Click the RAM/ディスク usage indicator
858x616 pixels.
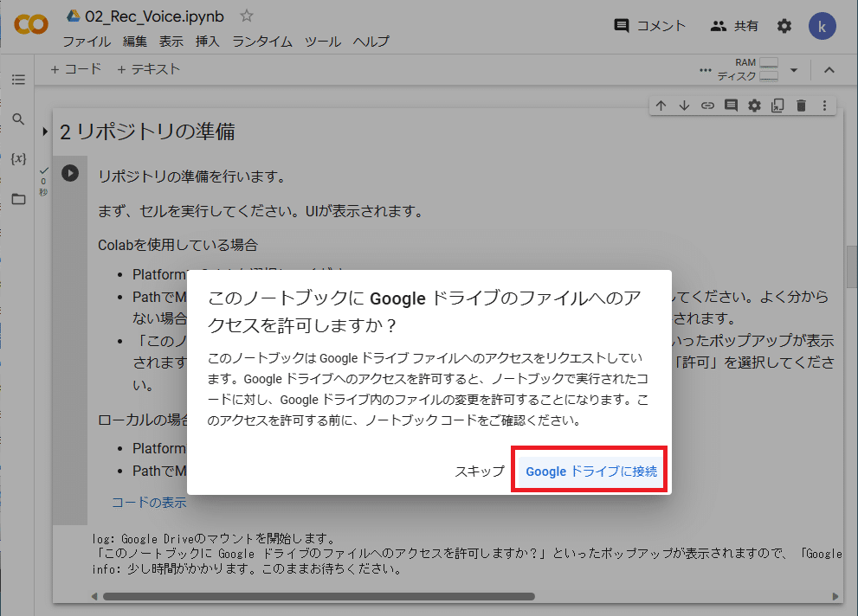[748, 69]
